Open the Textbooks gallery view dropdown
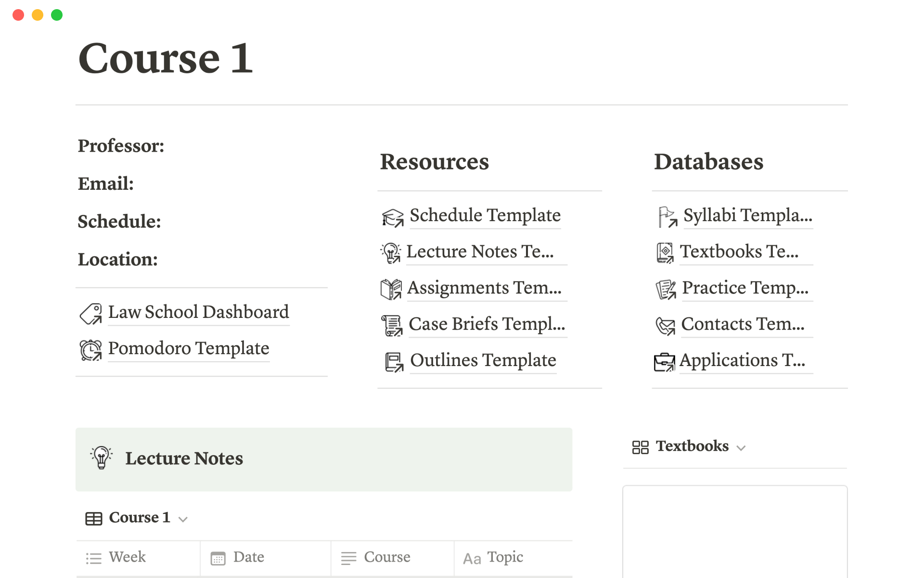924x578 pixels. coord(692,447)
